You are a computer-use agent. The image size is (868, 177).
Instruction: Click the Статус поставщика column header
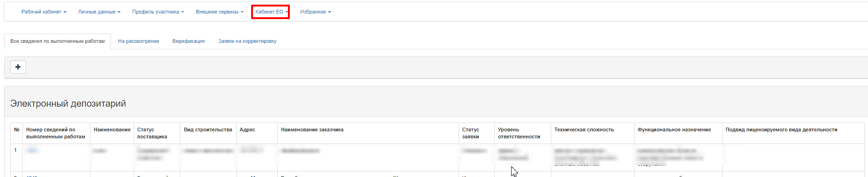pos(152,133)
